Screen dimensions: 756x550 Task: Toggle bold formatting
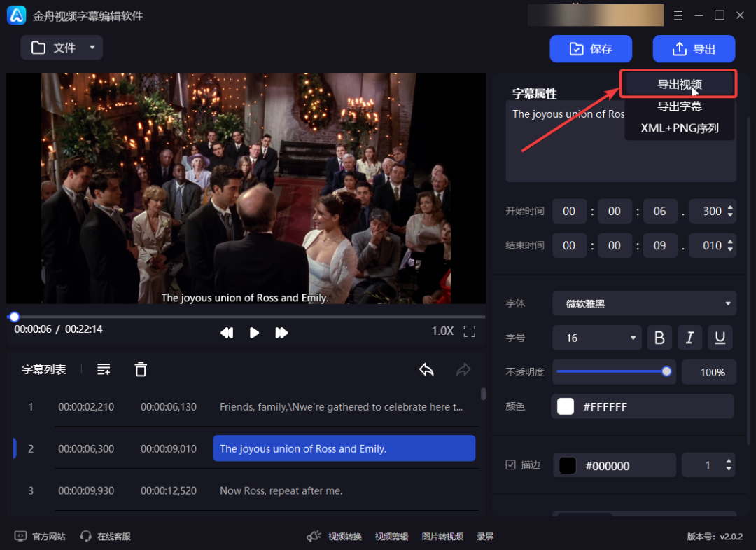click(659, 338)
